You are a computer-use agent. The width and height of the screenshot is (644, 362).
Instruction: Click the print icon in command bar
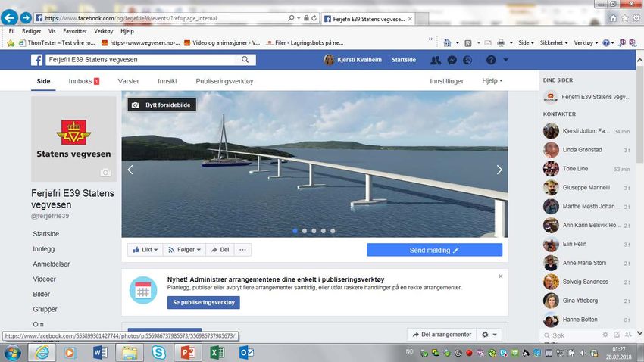[x=501, y=42]
